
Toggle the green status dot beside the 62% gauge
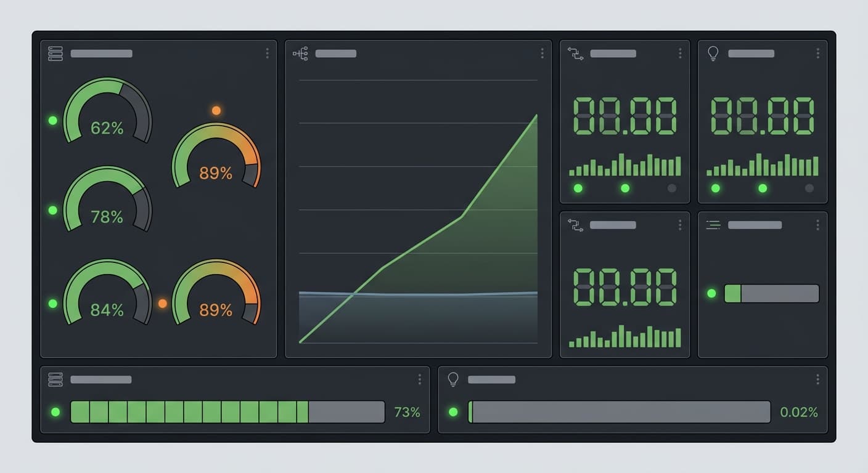(x=52, y=120)
